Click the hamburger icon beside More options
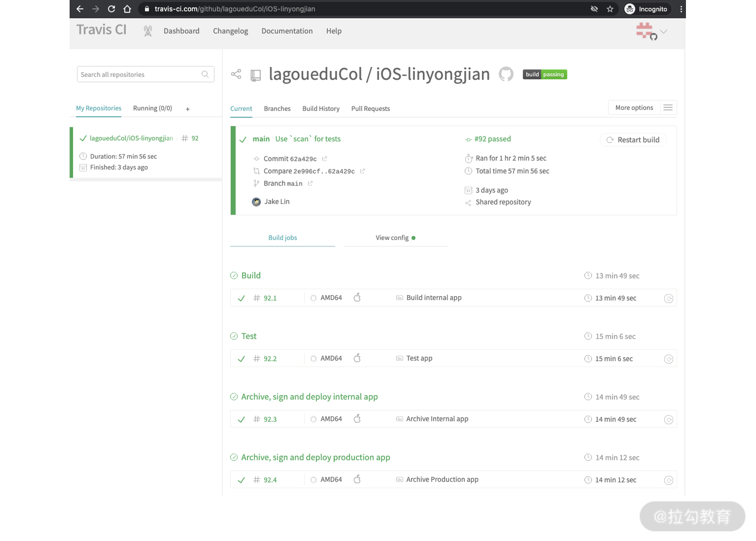Image resolution: width=756 pixels, height=541 pixels. [668, 107]
